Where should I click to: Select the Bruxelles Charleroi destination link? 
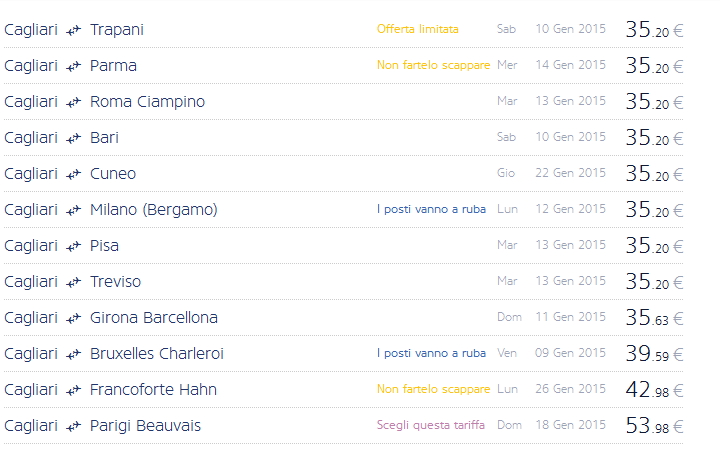pyautogui.click(x=156, y=354)
